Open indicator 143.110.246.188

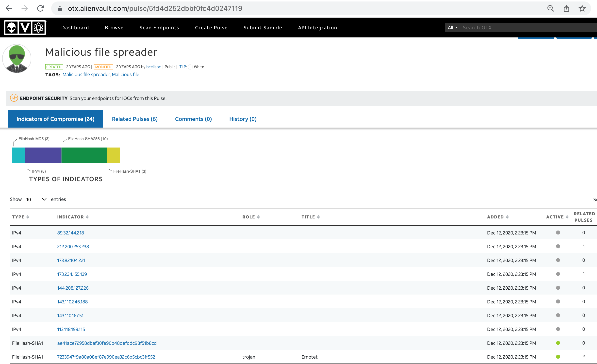pyautogui.click(x=72, y=302)
